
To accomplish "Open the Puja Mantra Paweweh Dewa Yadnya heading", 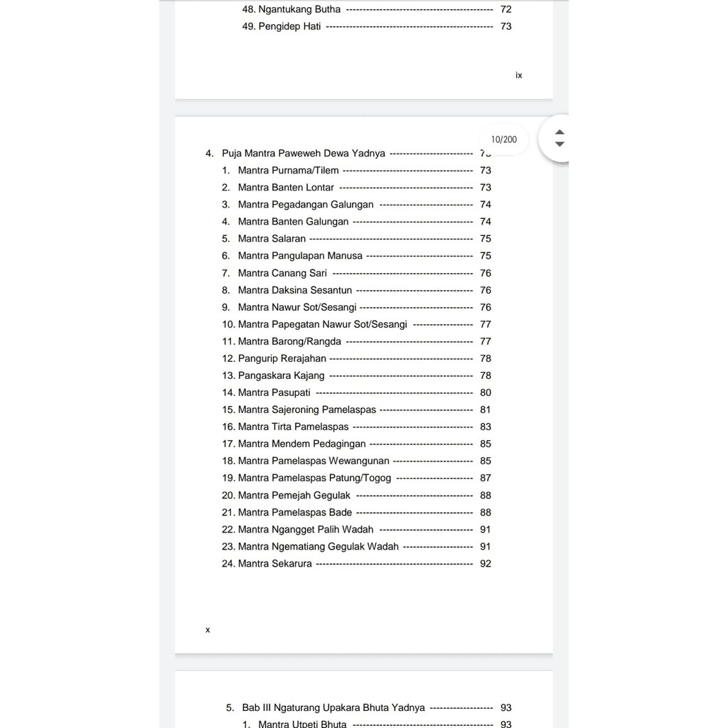I will click(304, 154).
